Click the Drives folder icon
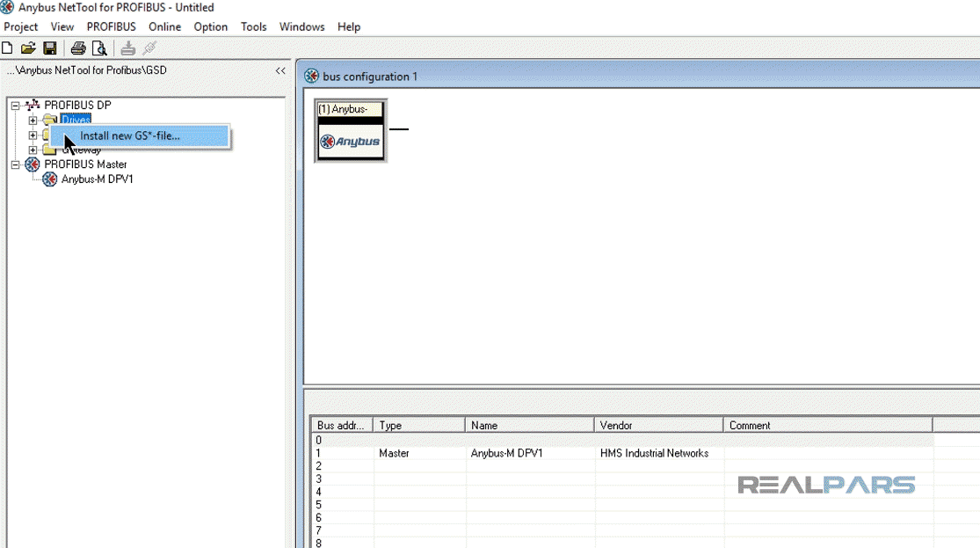 [x=50, y=120]
